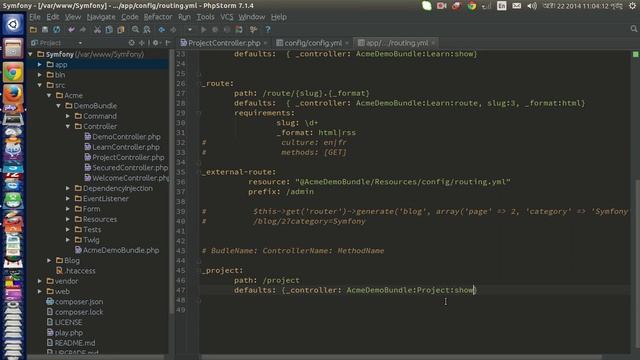Open the Tools menu
640x360 pixels.
coord(205,17)
